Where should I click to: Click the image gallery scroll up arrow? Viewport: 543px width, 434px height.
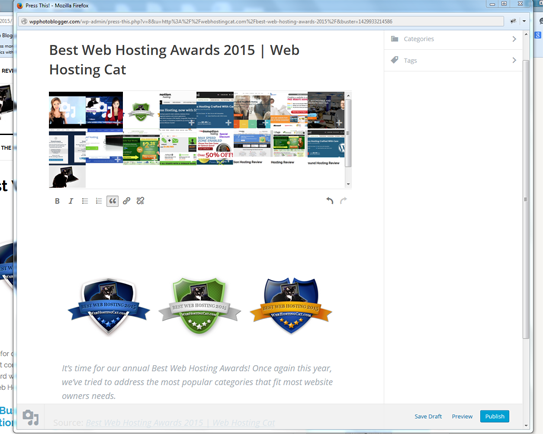tap(348, 96)
